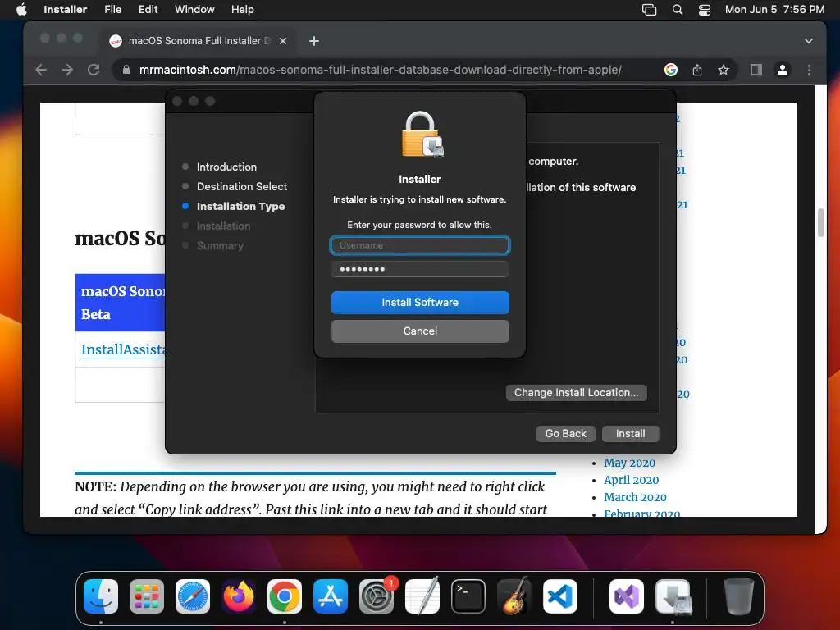Screen dimensions: 840x630
Task: Go forward in Chrome browser
Action: 67,70
